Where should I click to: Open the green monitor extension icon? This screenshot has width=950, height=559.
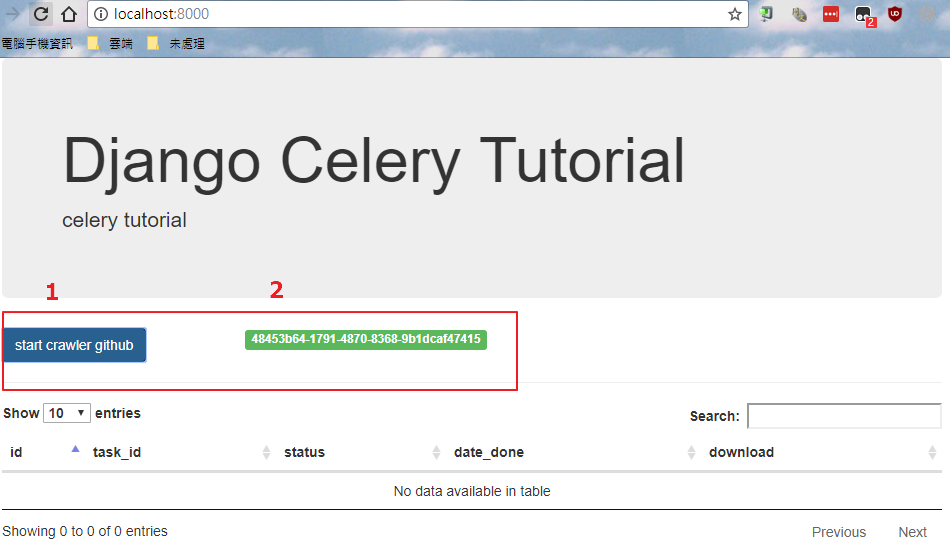(766, 14)
